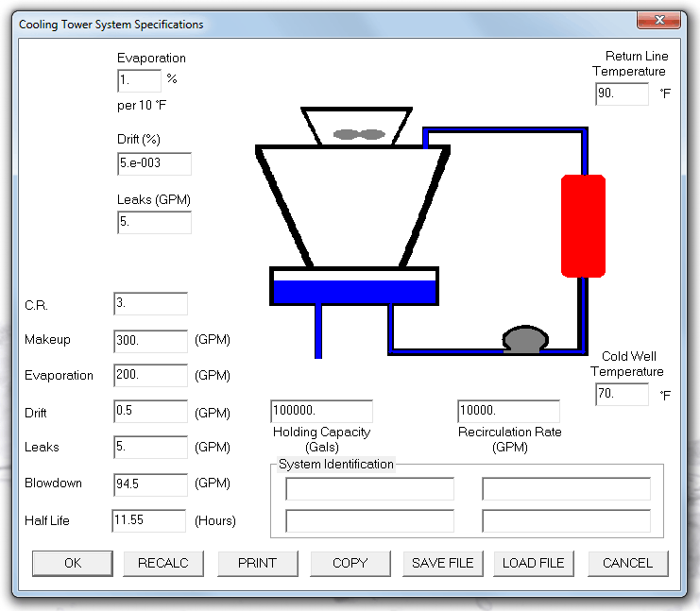Click the 'Return Line Temperature' label
The image size is (700, 611).
(x=630, y=63)
